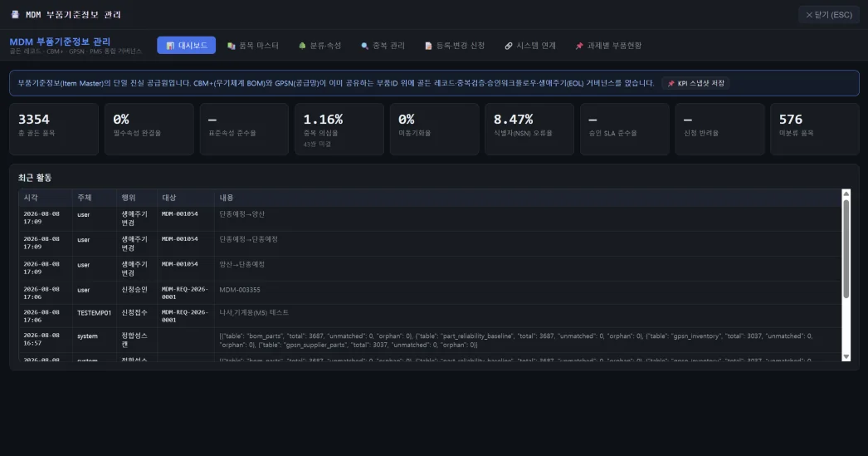Click the 1.16% 중복 의심율 card

[339, 129]
